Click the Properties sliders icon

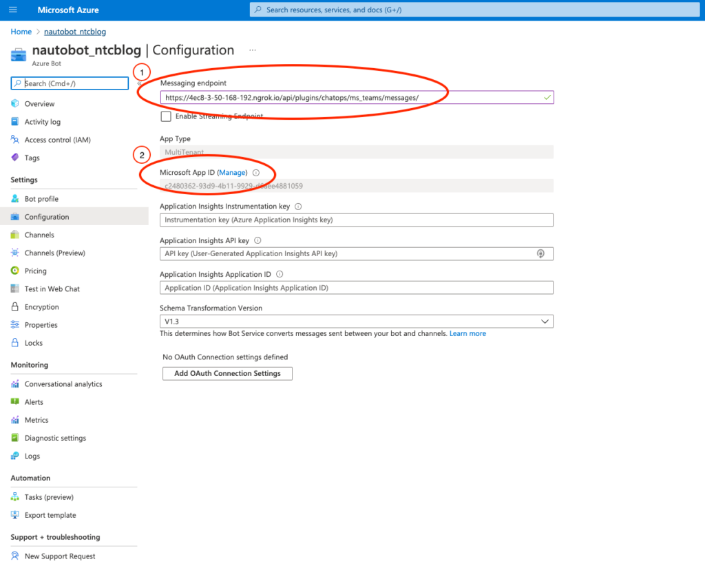click(x=15, y=324)
